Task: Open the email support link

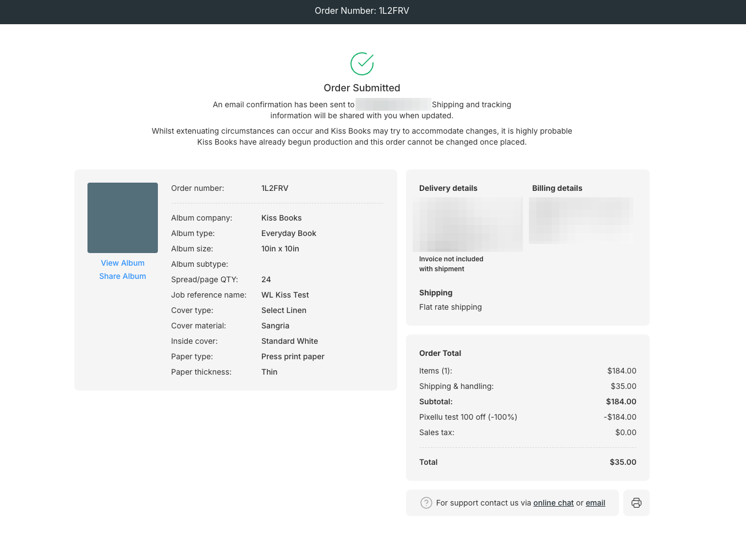Action: (x=595, y=503)
